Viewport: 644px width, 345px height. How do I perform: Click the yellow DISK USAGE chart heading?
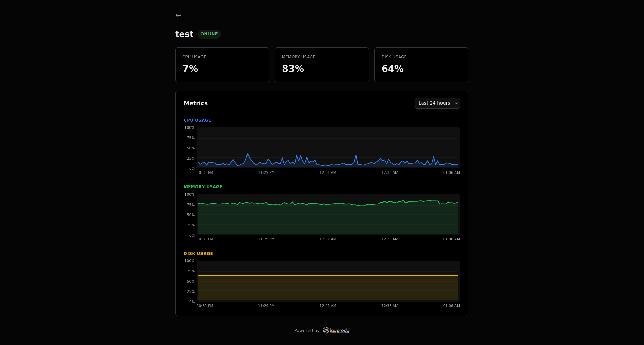[198, 254]
